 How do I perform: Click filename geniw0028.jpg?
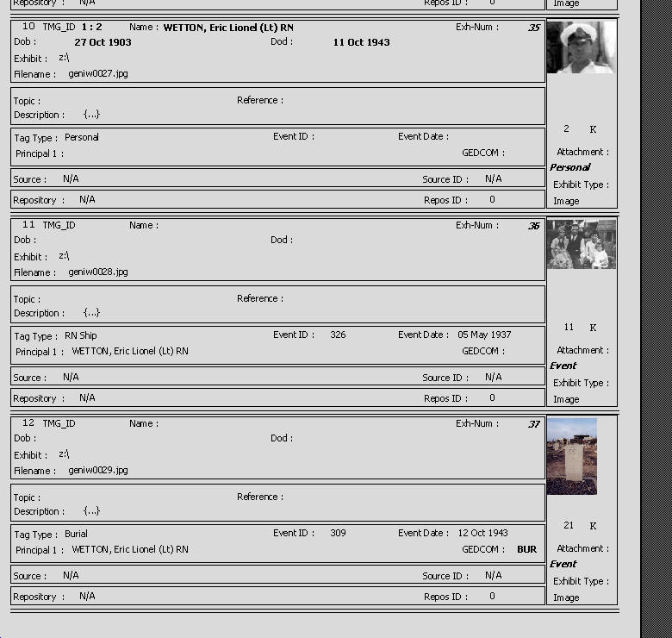tap(98, 272)
